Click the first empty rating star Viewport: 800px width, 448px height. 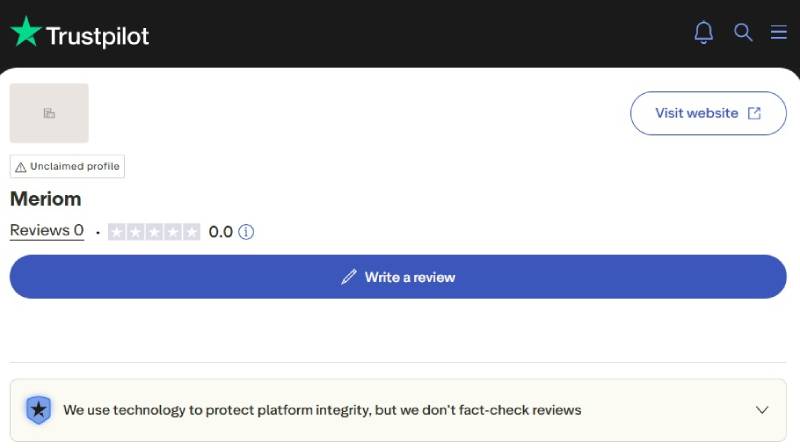[116, 232]
